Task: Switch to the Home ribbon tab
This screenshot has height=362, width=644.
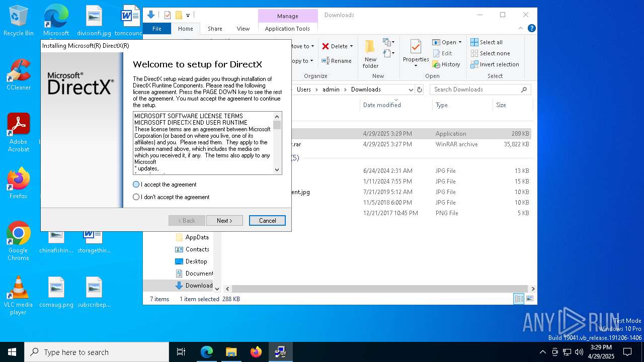Action: pos(186,29)
